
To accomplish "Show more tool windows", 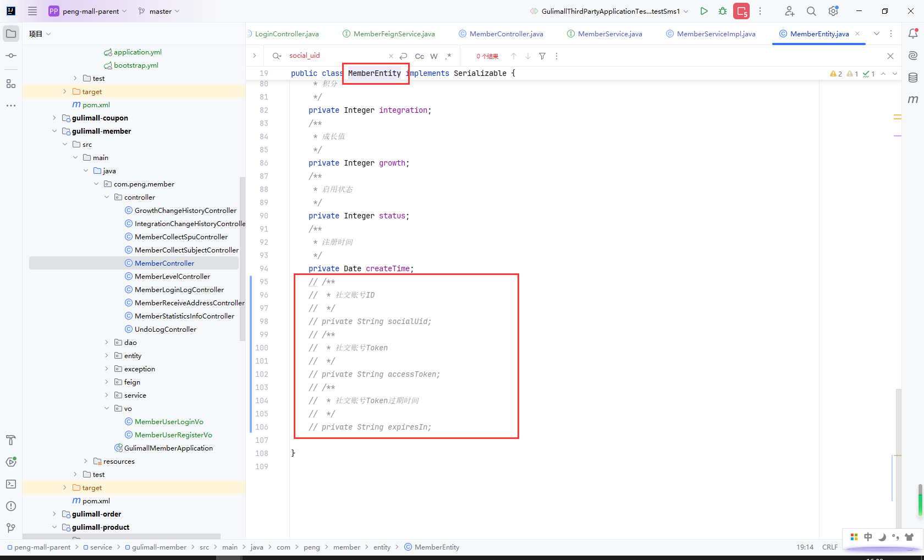I will (x=11, y=105).
